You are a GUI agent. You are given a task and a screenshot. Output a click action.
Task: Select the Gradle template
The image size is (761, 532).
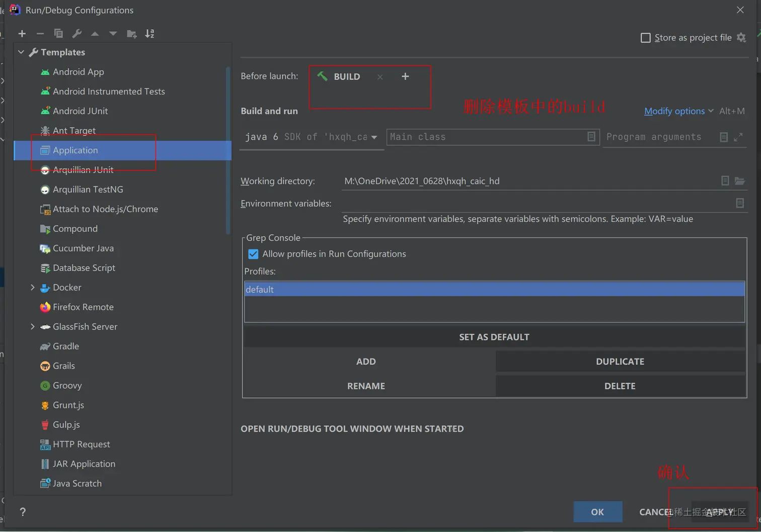click(66, 346)
